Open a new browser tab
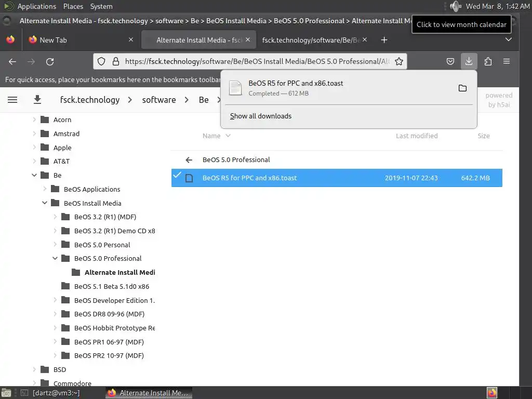532x399 pixels. [384, 40]
